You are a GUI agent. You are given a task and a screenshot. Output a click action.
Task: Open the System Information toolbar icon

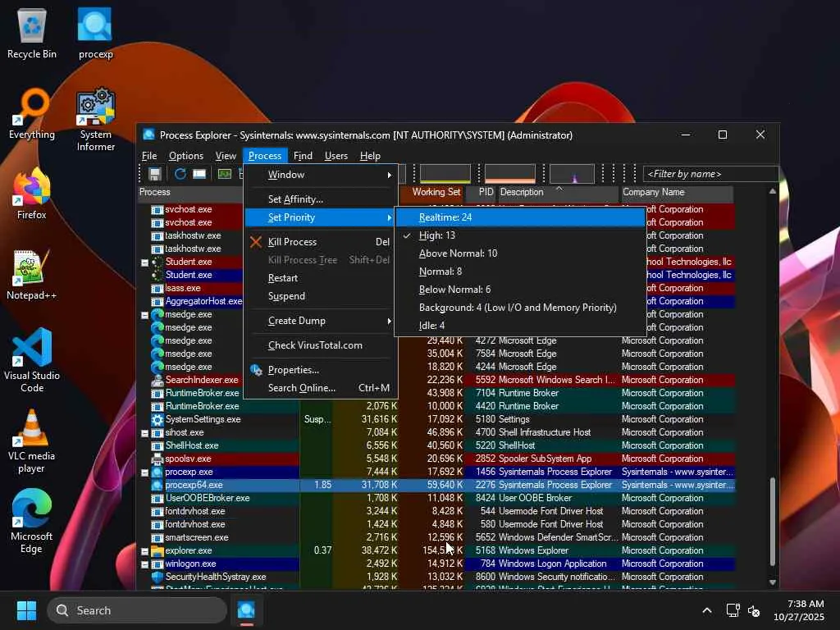coord(225,174)
